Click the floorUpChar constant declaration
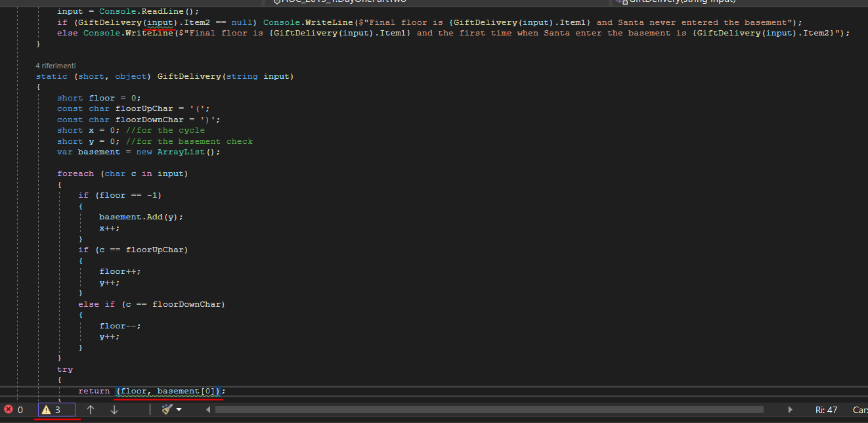 (133, 109)
